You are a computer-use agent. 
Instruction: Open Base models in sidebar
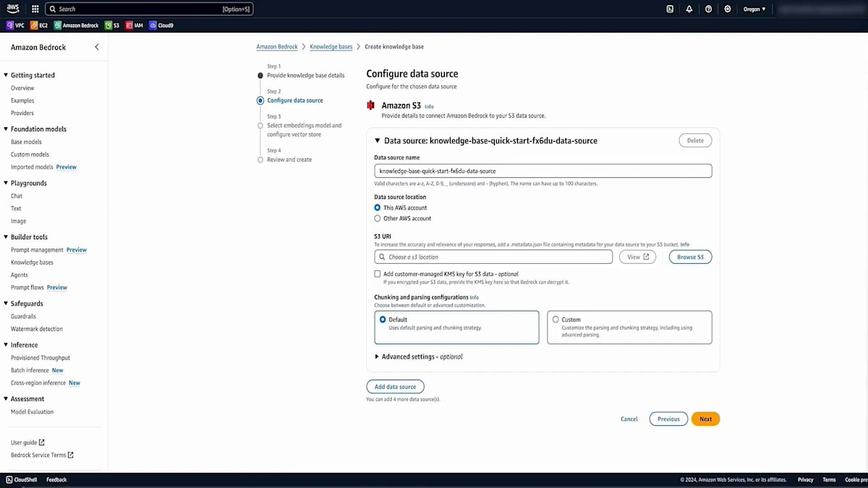[x=26, y=142]
